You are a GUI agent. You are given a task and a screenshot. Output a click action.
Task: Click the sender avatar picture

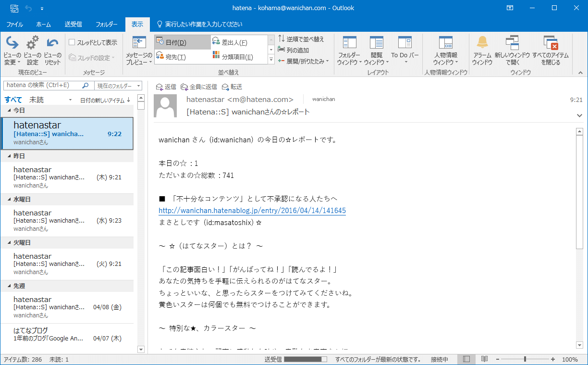[165, 106]
